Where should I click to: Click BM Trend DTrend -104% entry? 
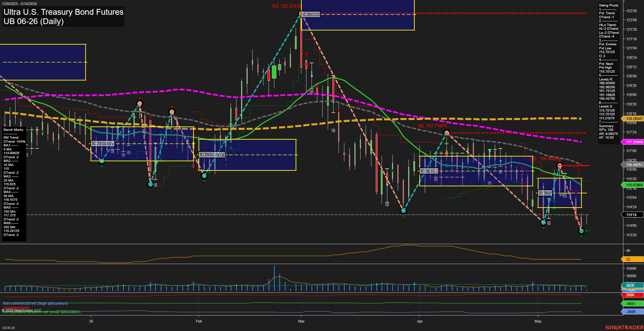[x=15, y=140]
